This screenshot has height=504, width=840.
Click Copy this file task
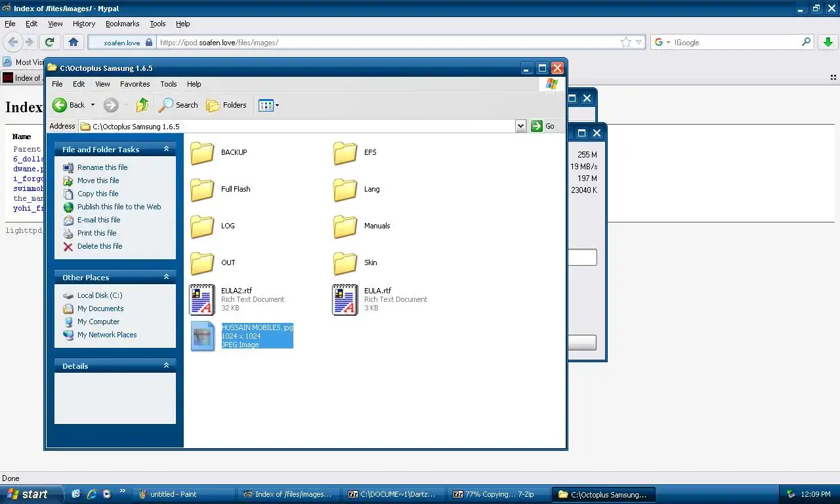click(98, 194)
